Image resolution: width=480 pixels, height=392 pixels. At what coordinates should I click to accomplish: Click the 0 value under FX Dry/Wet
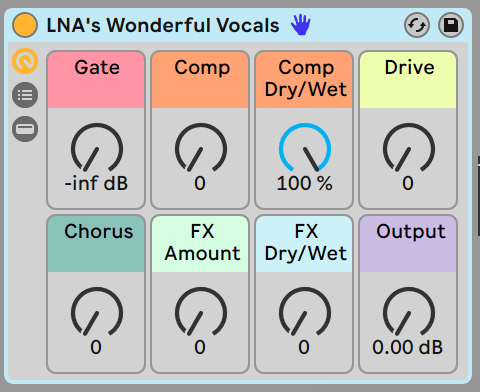tap(304, 347)
